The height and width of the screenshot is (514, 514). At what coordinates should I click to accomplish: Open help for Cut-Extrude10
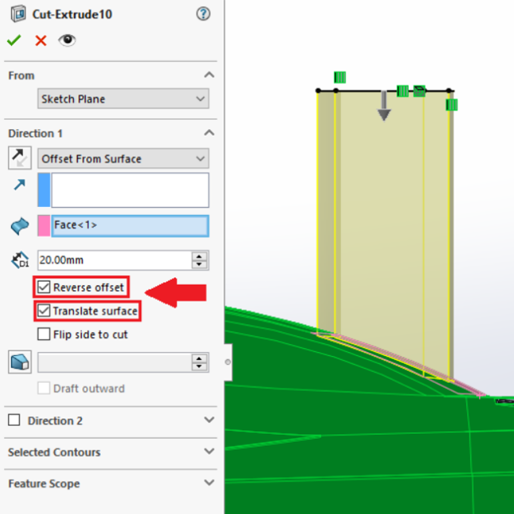pyautogui.click(x=203, y=14)
